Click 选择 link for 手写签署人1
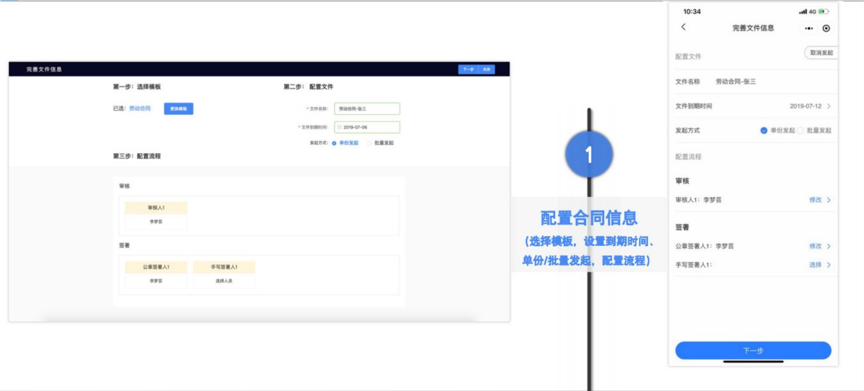The width and height of the screenshot is (864, 391). 816,265
